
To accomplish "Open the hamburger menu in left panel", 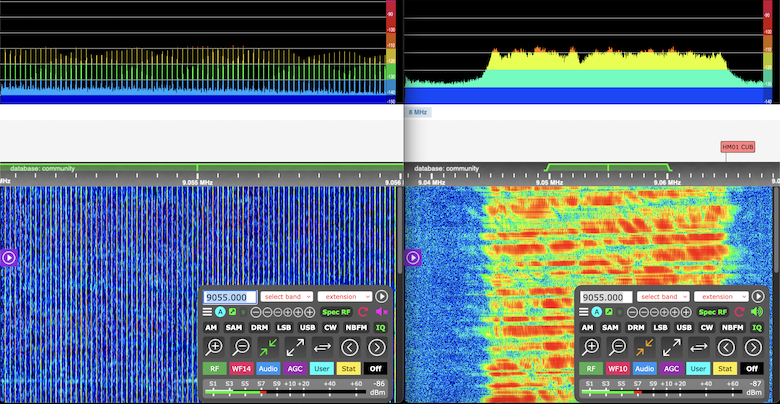I will tap(208, 312).
